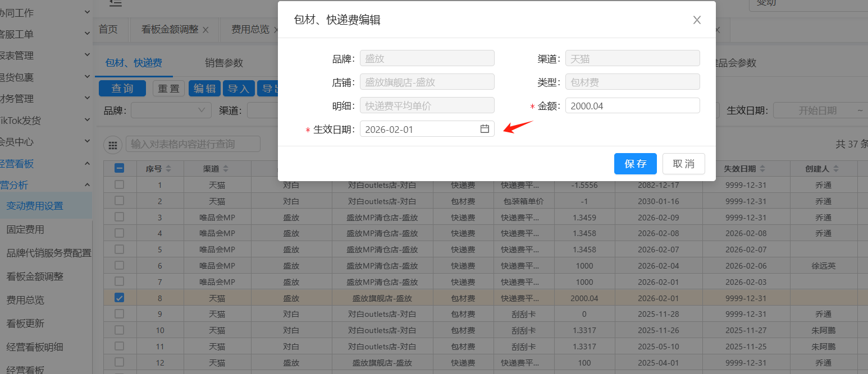The height and width of the screenshot is (374, 868).
Task: Click the grid column settings icon
Action: pyautogui.click(x=113, y=145)
